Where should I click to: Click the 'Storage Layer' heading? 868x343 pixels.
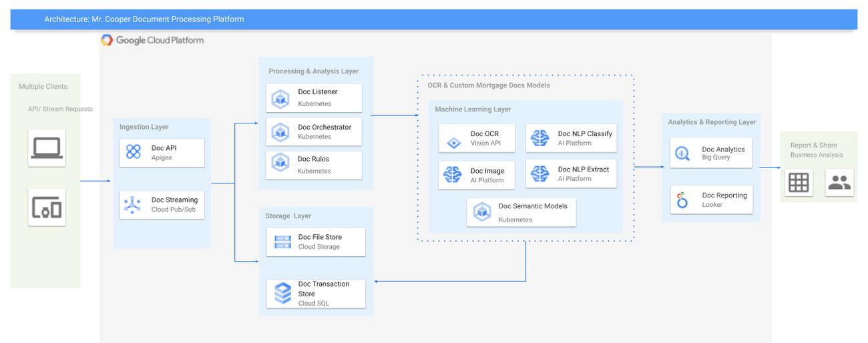point(288,216)
